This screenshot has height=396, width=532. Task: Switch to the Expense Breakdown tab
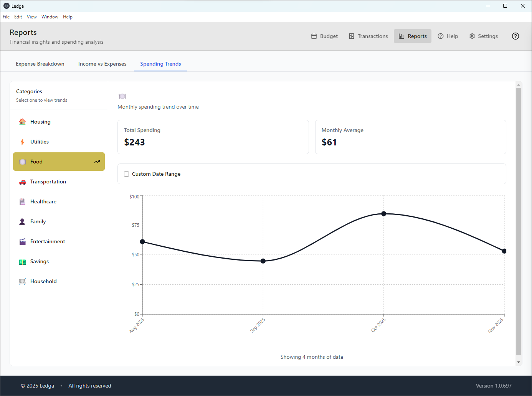click(40, 64)
